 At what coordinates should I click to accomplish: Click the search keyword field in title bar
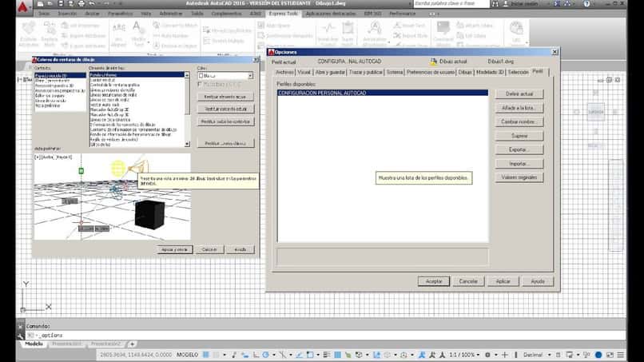tap(451, 4)
